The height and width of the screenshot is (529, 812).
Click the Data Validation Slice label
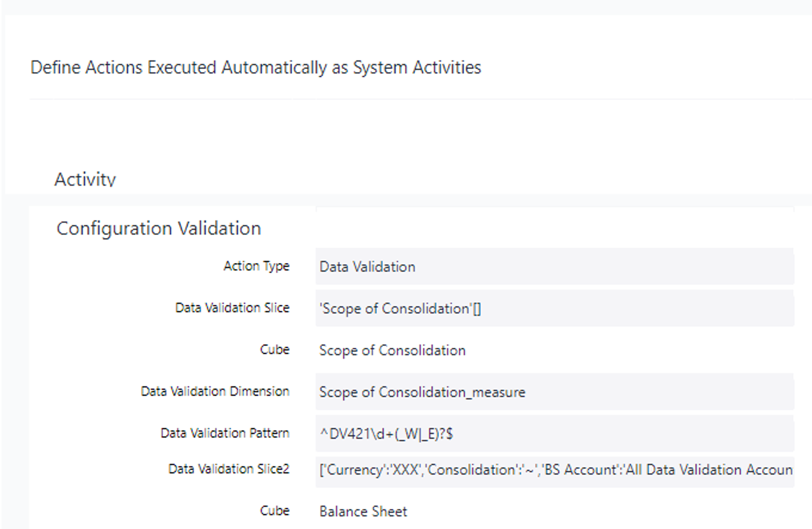[x=232, y=308]
